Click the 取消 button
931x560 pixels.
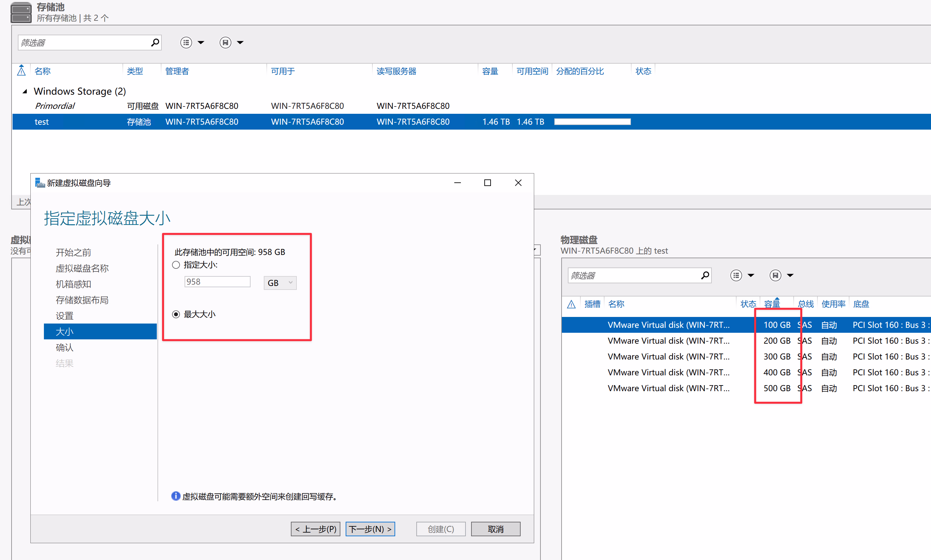tap(495, 529)
